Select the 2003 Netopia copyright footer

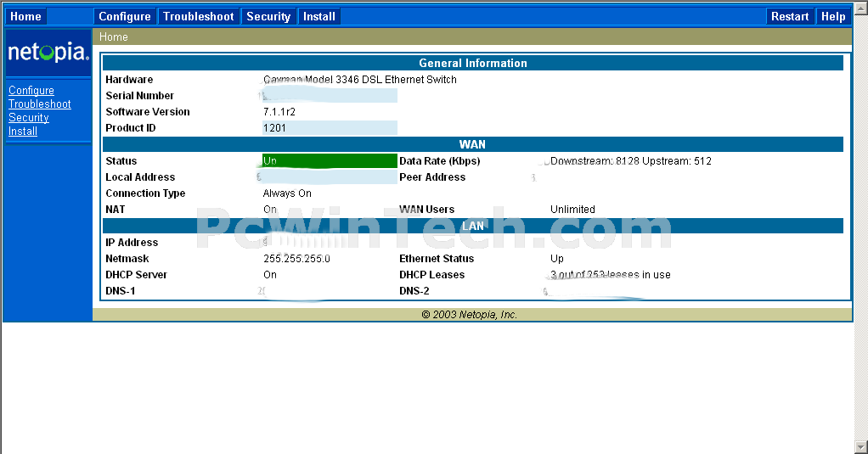tap(469, 315)
